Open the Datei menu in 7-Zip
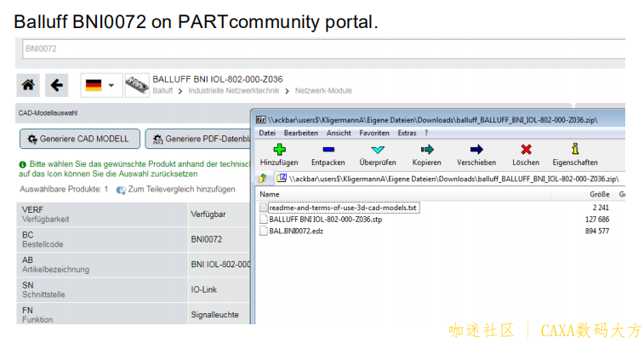 tap(267, 133)
